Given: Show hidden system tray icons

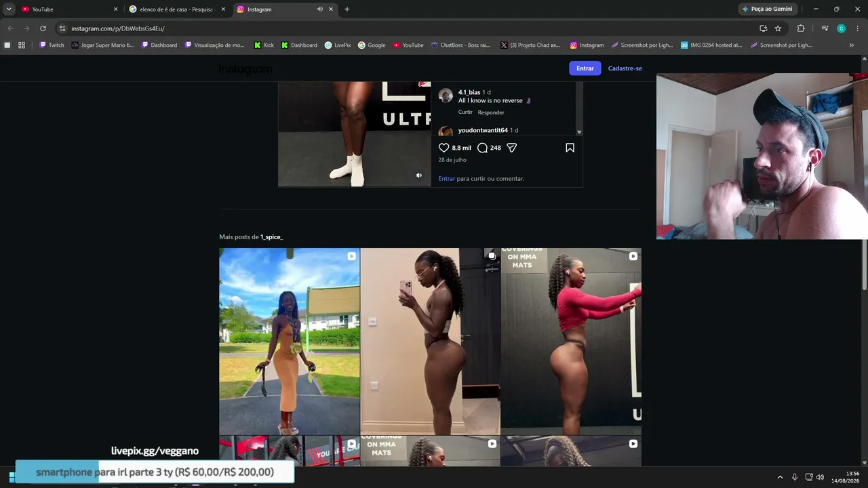Looking at the screenshot, I should click(780, 477).
